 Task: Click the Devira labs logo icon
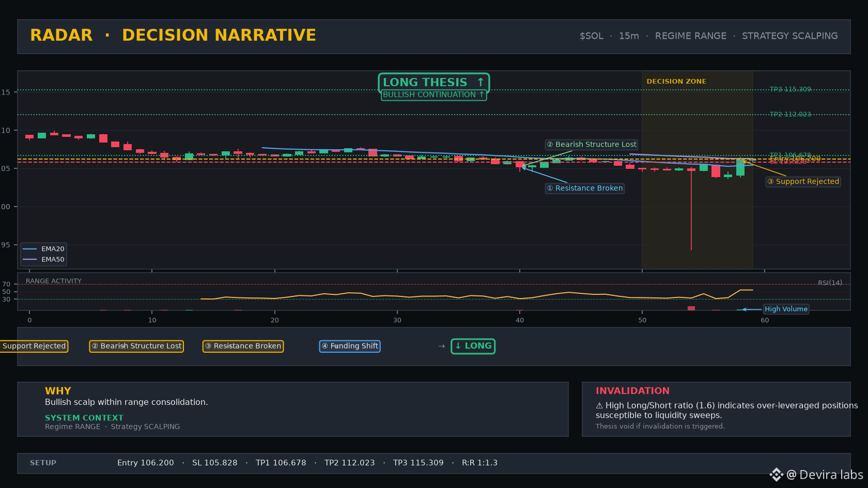pos(776,475)
